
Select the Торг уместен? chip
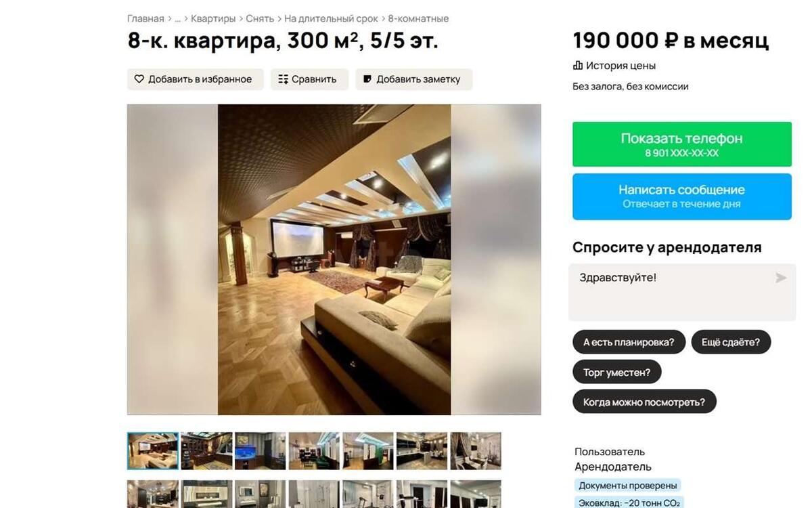616,372
